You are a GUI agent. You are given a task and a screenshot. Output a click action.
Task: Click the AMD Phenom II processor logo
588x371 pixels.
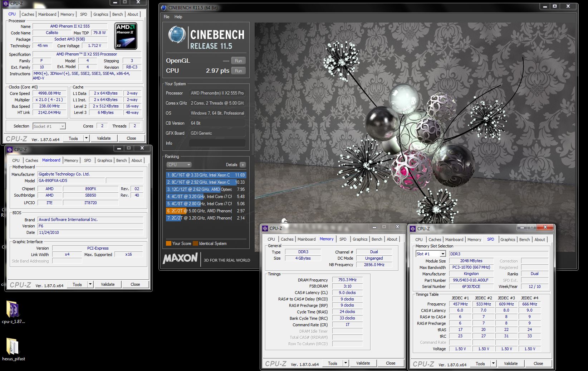click(126, 36)
